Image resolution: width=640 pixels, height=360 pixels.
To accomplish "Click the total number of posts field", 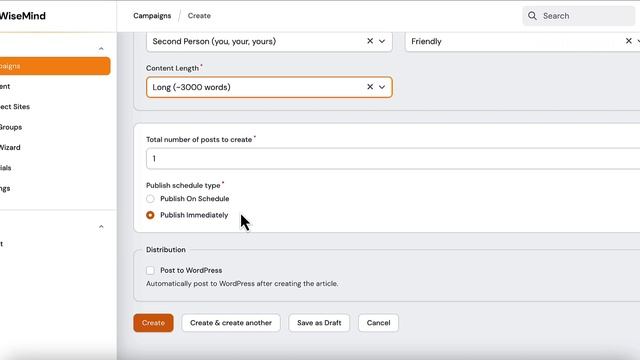I will pyautogui.click(x=393, y=158).
